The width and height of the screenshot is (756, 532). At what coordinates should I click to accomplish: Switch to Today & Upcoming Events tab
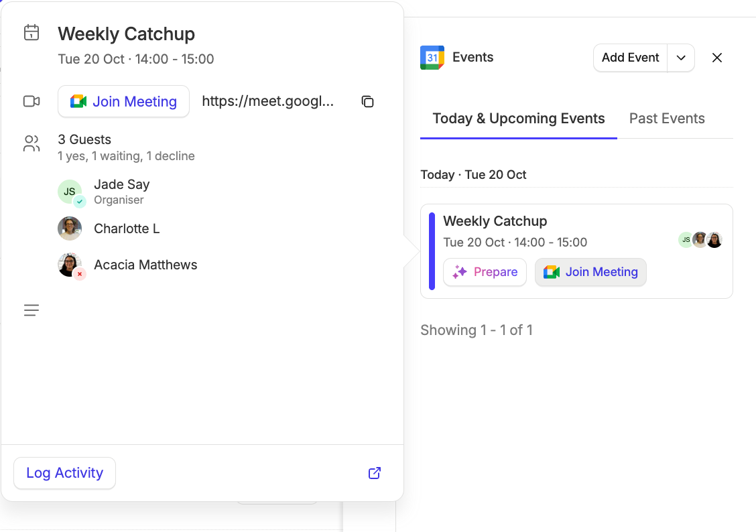tap(518, 119)
